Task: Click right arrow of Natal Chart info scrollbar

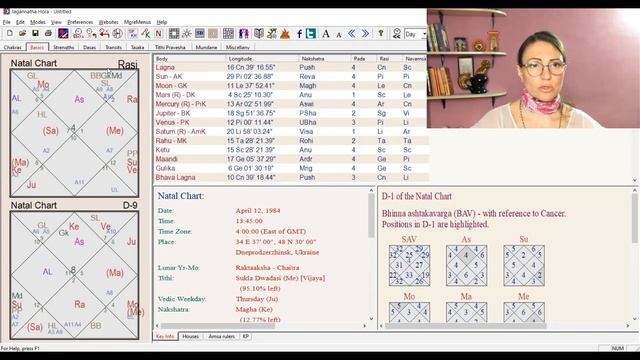Action: point(364,326)
